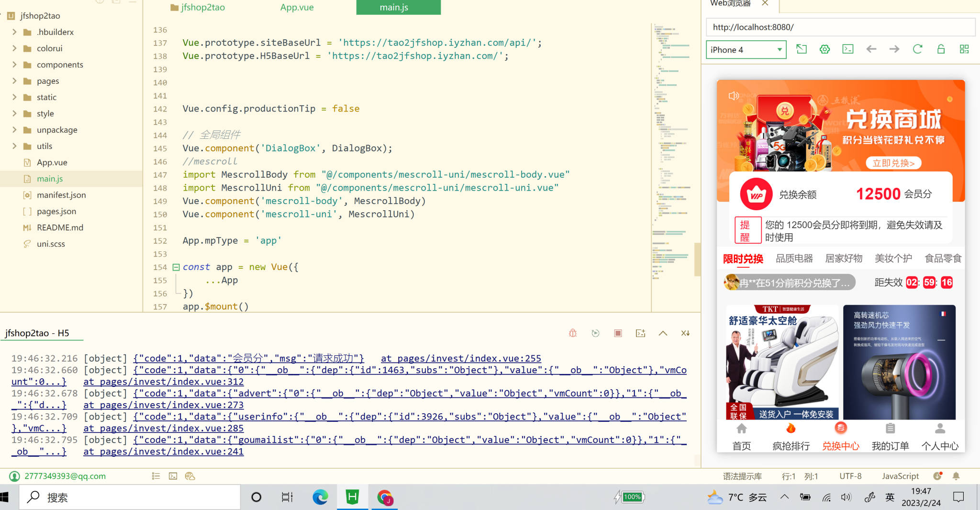
Task: Click the browser forward arrow
Action: 894,49
